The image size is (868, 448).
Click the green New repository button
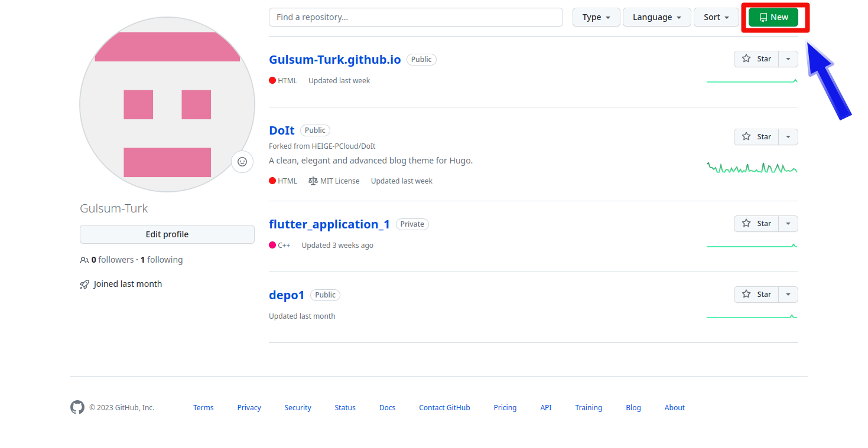(773, 17)
